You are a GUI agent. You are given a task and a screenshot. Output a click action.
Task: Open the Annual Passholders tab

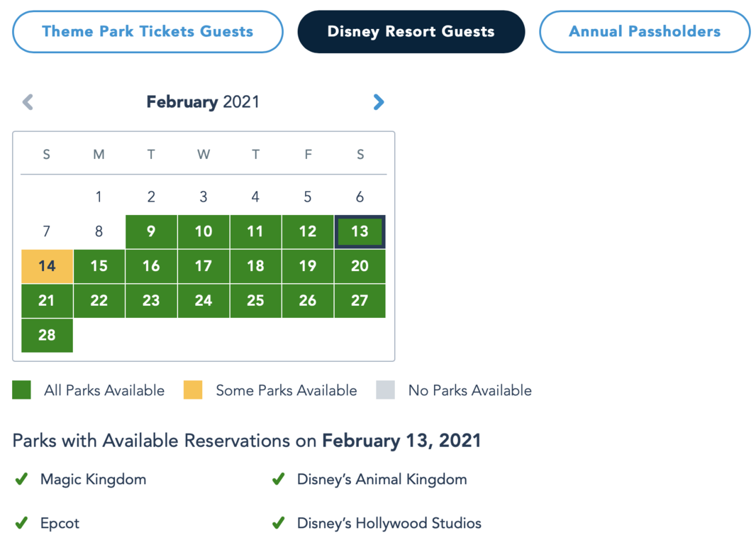645,31
